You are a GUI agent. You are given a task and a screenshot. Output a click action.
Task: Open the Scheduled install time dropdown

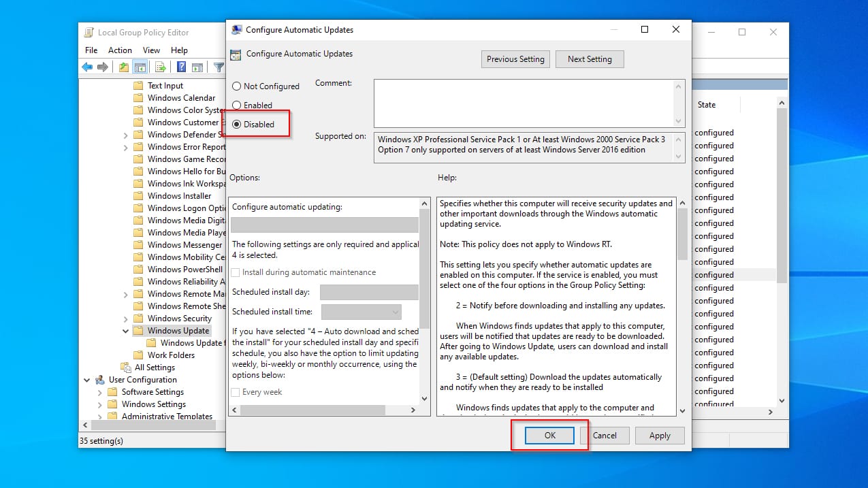coord(361,312)
